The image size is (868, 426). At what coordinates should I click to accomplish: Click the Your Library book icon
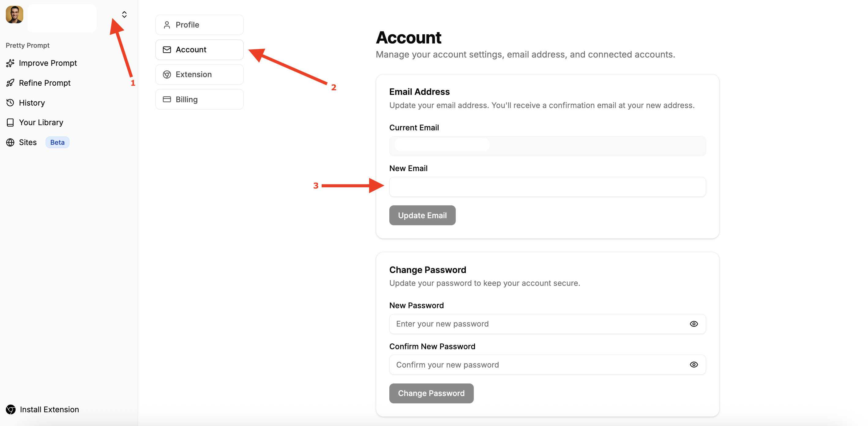pos(10,122)
